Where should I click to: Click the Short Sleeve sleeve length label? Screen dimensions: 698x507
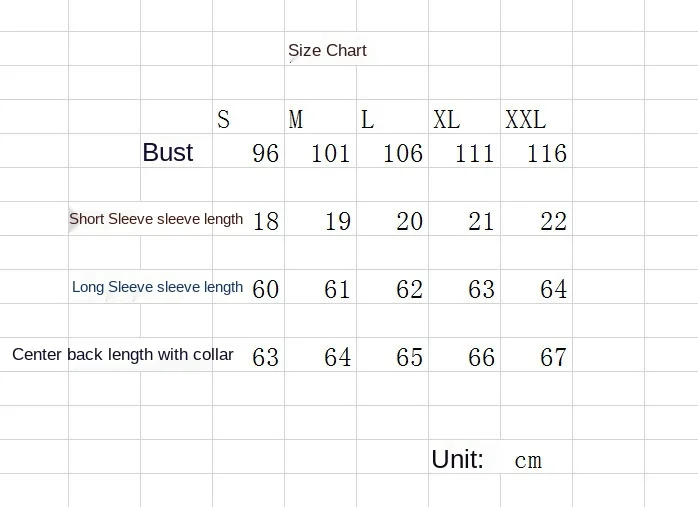tap(156, 219)
